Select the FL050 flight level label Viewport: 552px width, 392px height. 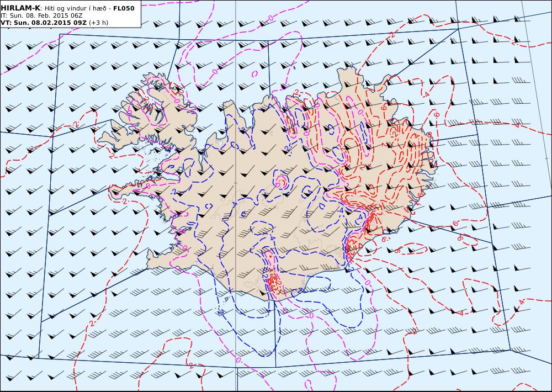(124, 8)
